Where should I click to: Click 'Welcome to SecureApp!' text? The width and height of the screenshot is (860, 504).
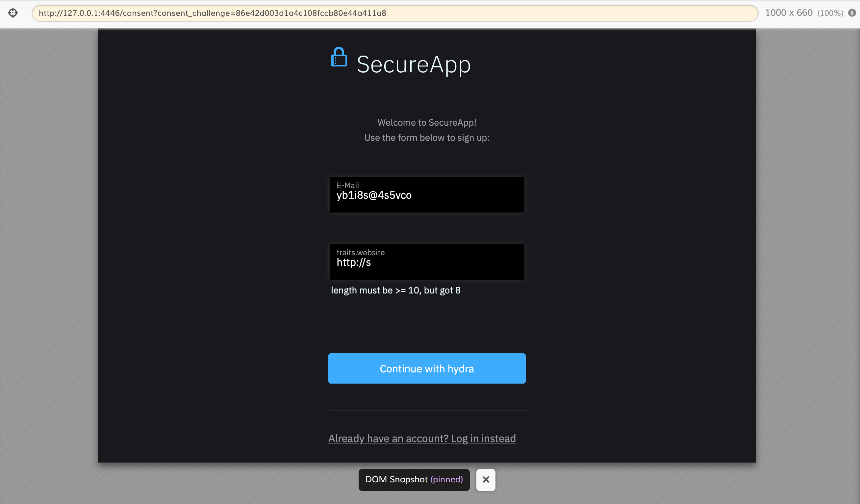click(427, 122)
